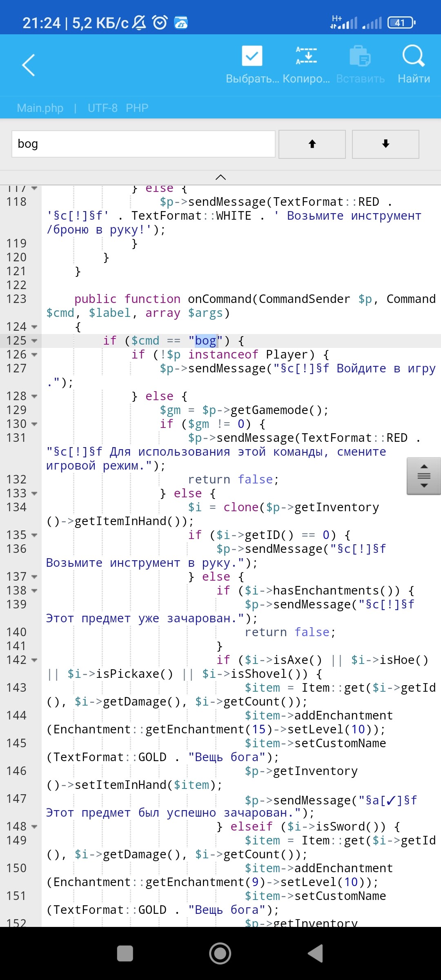Fold the else block at line 133
The height and width of the screenshot is (980, 441).
pos(34,494)
